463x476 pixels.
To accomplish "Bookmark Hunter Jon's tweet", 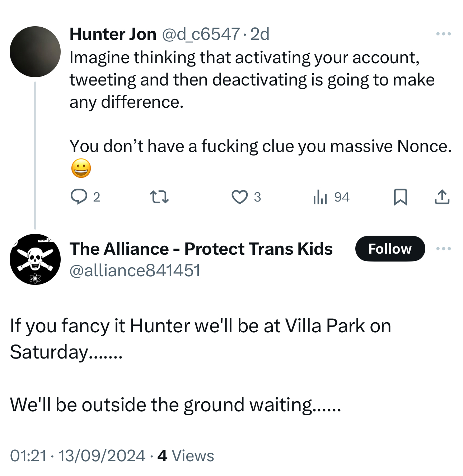I will click(400, 197).
